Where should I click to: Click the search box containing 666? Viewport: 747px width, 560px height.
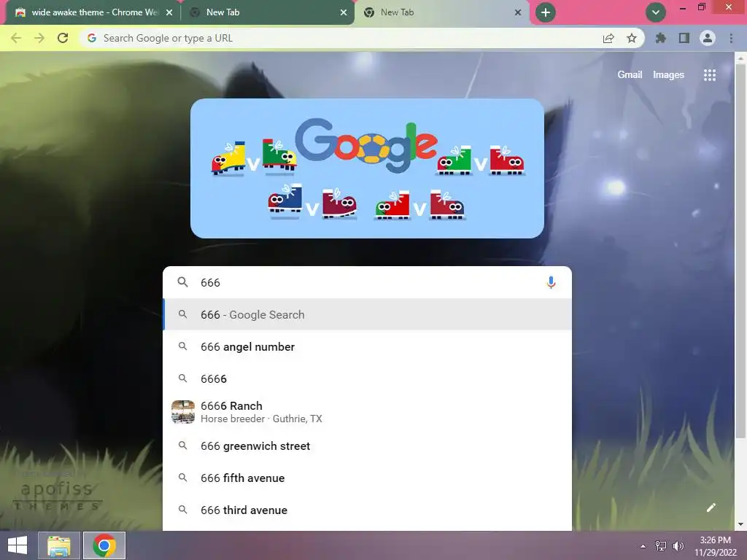[x=368, y=282]
